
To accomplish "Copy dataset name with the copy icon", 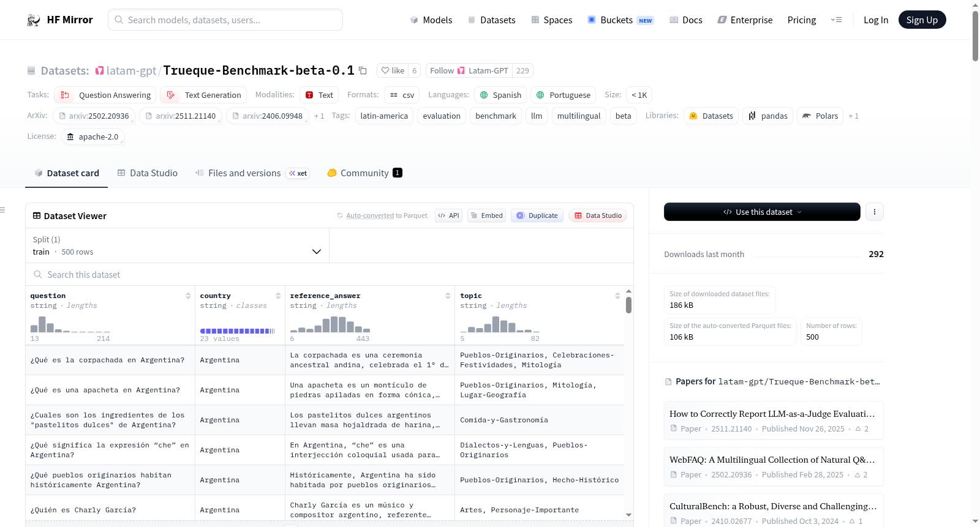I will (x=363, y=70).
